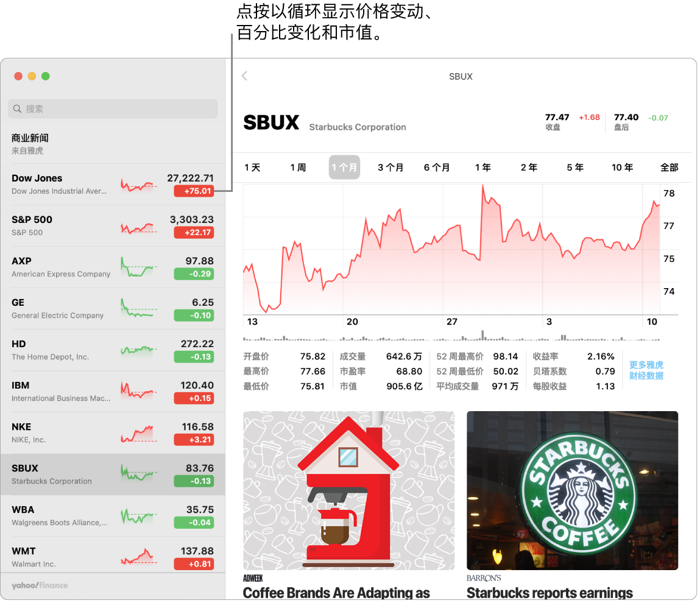700x603 pixels.
Task: Toggle HD -0.13 change badge
Action: point(194,357)
